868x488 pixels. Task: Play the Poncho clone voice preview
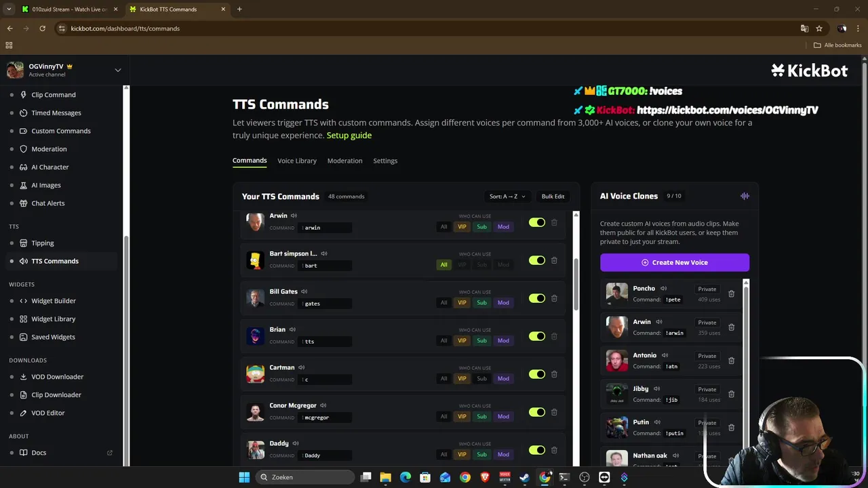tap(663, 289)
